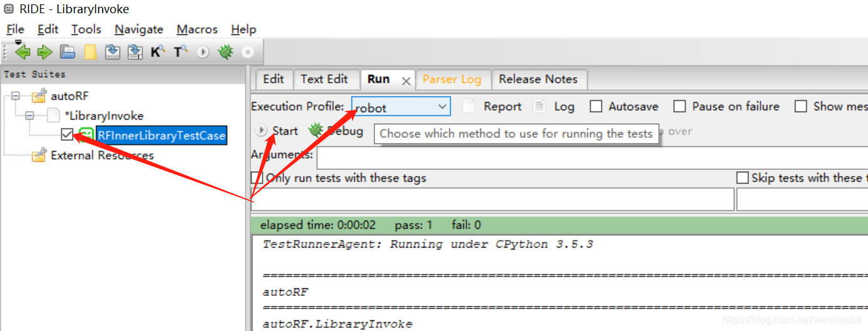868x331 pixels.
Task: Click the 'autoRF.LibraryInvoke' output line
Action: pos(338,324)
